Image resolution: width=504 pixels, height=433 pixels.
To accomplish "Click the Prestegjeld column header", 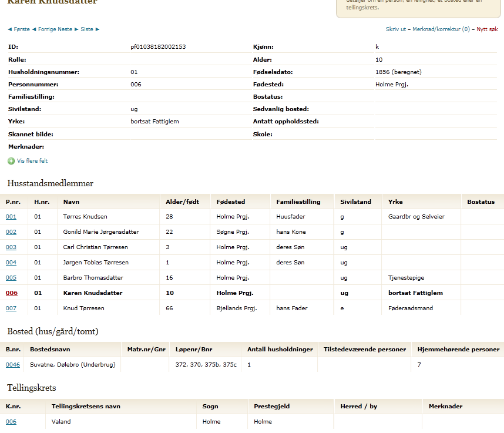I will (271, 407).
